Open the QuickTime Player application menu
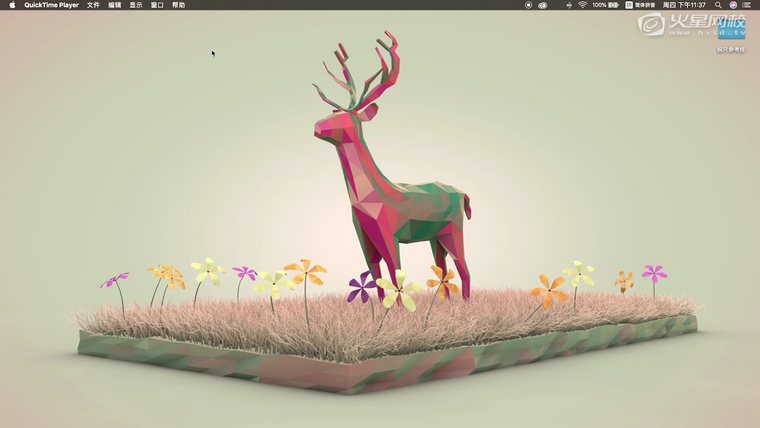 pos(51,5)
